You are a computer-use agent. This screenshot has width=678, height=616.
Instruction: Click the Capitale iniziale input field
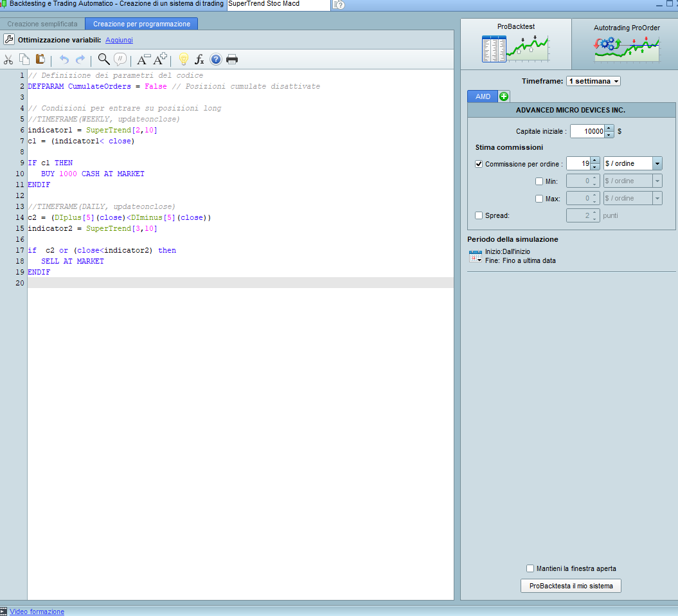(x=585, y=131)
